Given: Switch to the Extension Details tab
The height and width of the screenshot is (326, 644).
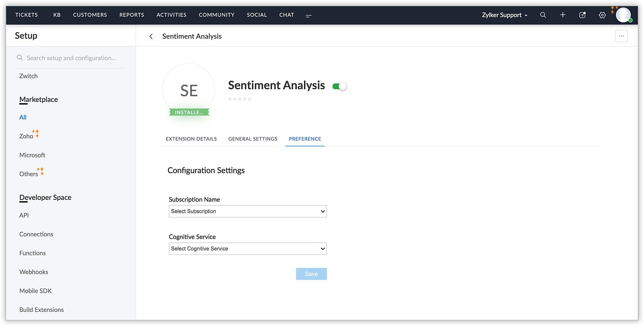Looking at the screenshot, I should coord(191,139).
